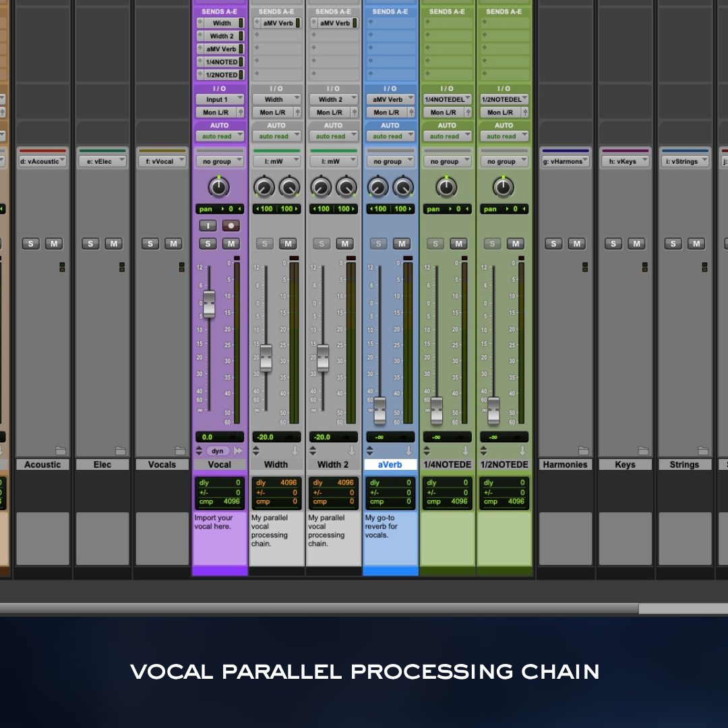Mute the Vocal track
This screenshot has width=728, height=728.
tap(231, 244)
